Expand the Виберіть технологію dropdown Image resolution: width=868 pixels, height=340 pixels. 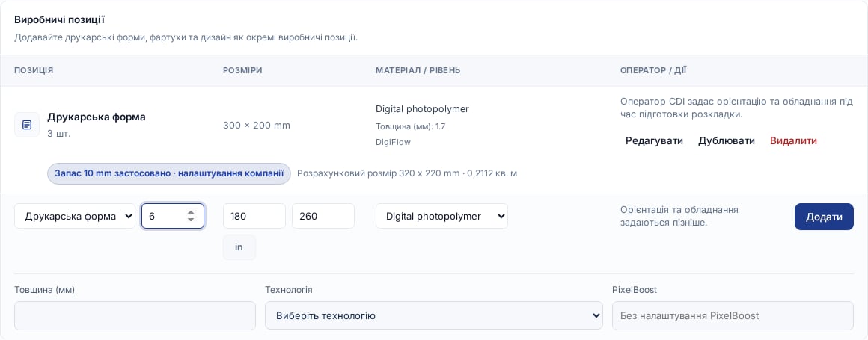(433, 315)
